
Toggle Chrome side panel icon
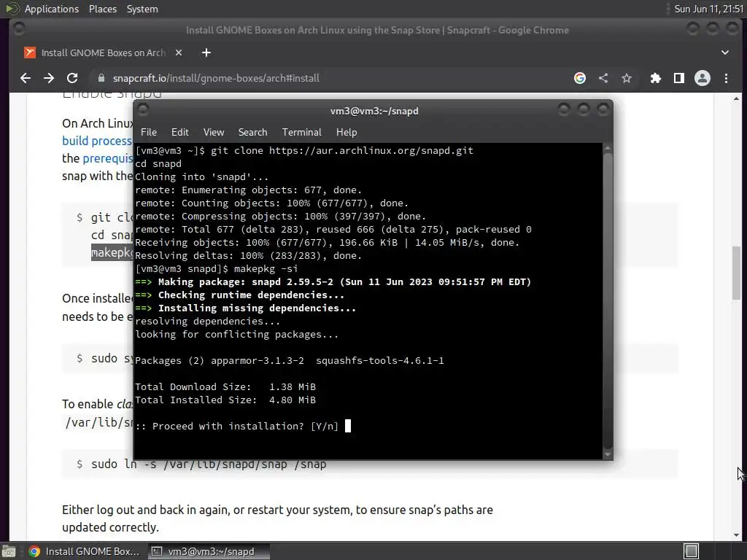point(679,78)
